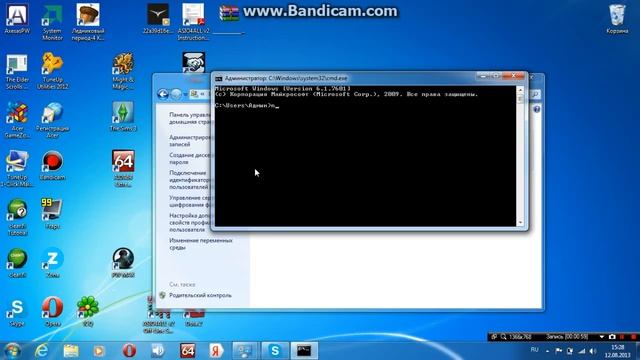The height and width of the screenshot is (360, 640).
Task: Open the RU language indicator
Action: (x=534, y=350)
